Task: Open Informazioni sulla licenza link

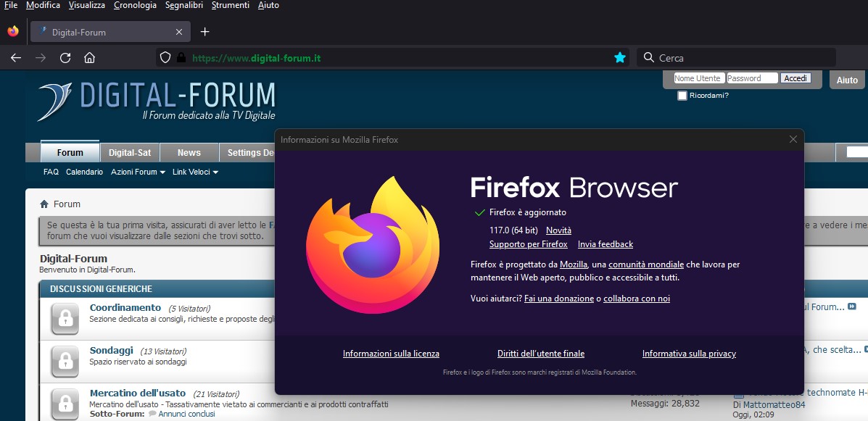Action: (x=391, y=354)
